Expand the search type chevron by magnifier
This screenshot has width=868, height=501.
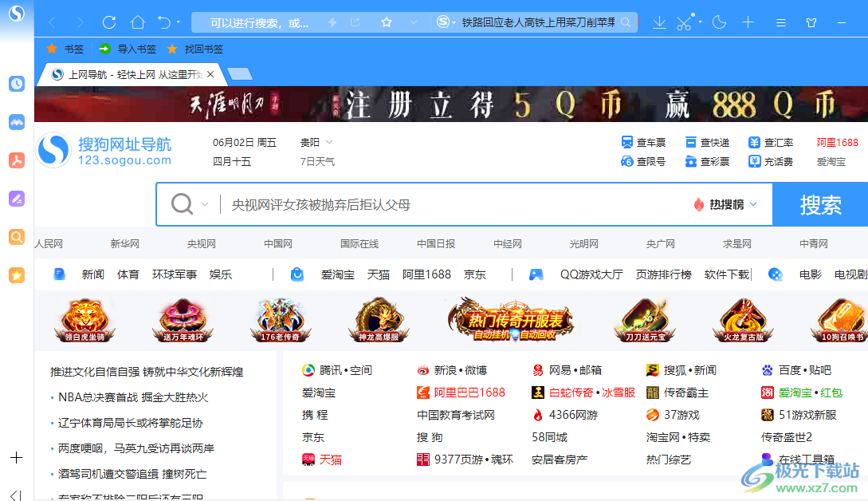point(205,204)
